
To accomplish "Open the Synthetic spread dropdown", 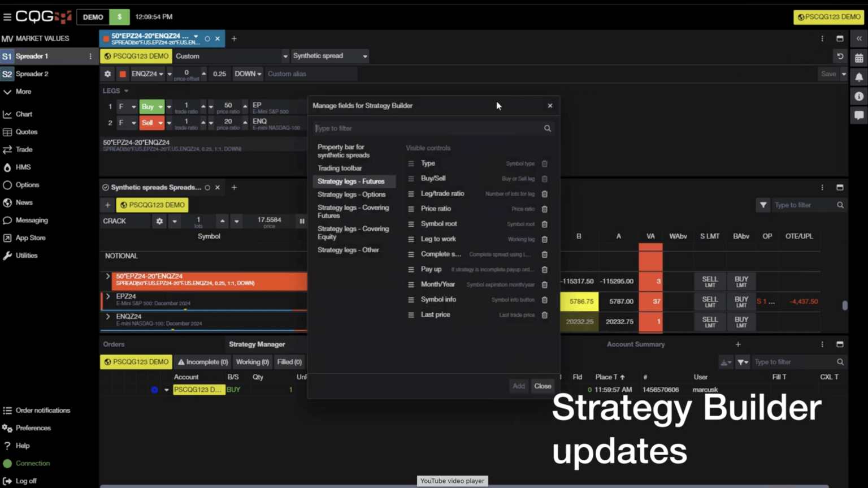I will [x=329, y=55].
